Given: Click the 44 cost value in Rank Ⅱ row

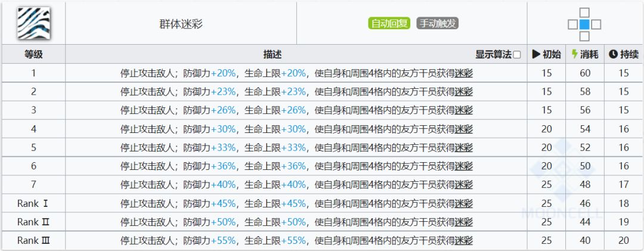Looking at the screenshot, I should click(x=585, y=222).
